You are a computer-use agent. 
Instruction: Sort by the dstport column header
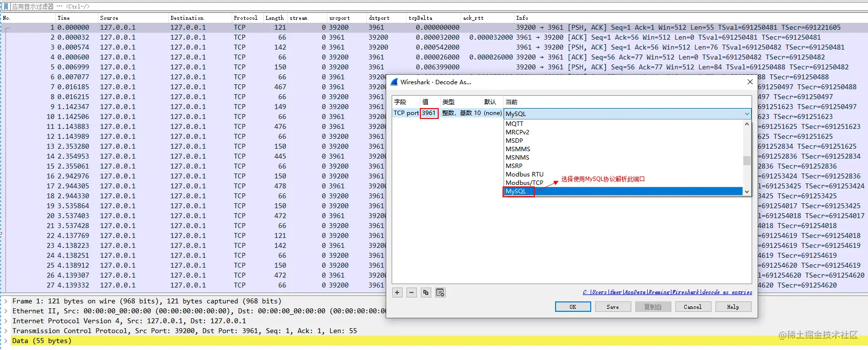[386, 18]
